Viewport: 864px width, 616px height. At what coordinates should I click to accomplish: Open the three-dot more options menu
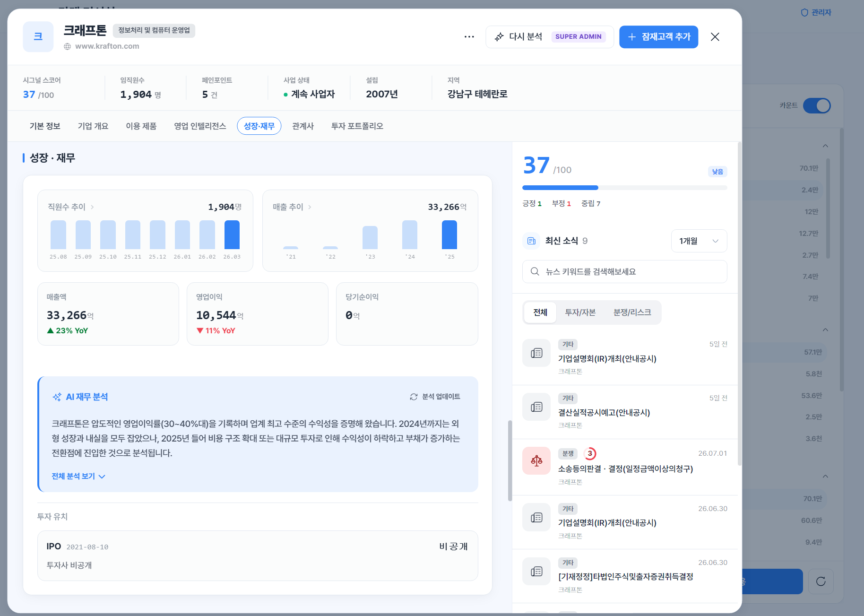click(469, 37)
